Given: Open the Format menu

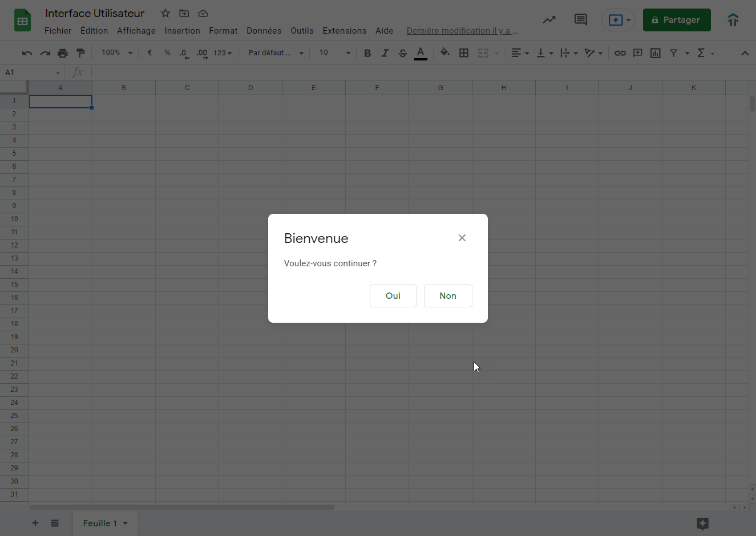Looking at the screenshot, I should click(x=223, y=31).
